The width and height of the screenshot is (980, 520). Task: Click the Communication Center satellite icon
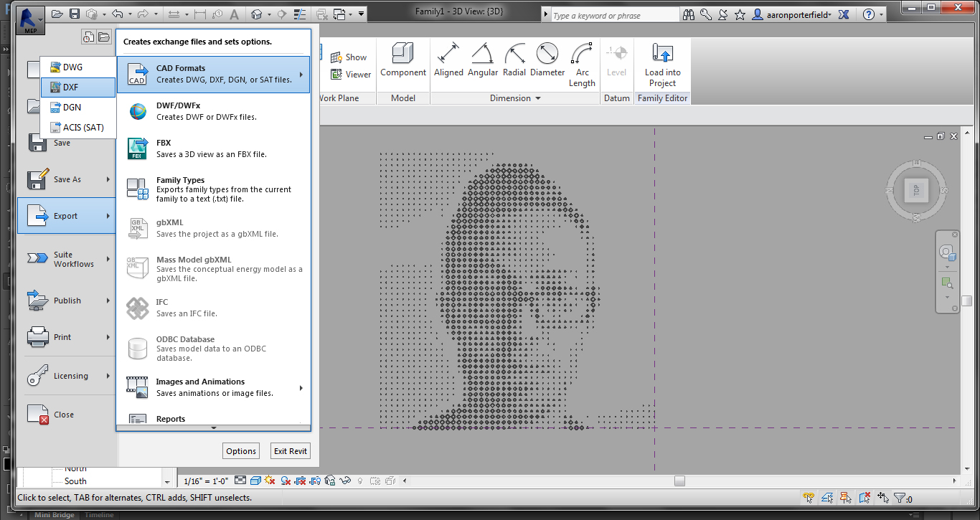(723, 14)
